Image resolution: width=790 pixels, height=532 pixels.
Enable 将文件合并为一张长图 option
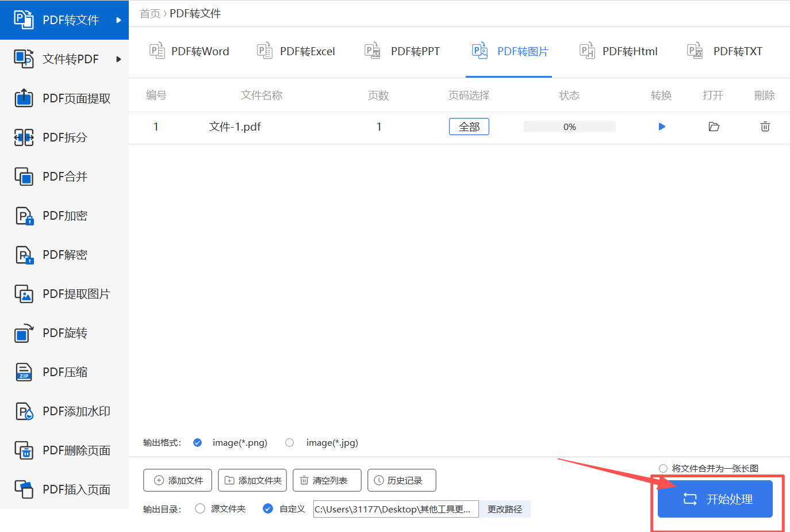click(x=663, y=468)
